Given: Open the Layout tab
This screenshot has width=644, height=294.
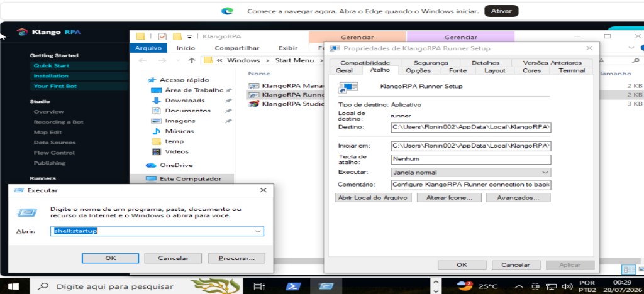Looking at the screenshot, I should click(494, 70).
